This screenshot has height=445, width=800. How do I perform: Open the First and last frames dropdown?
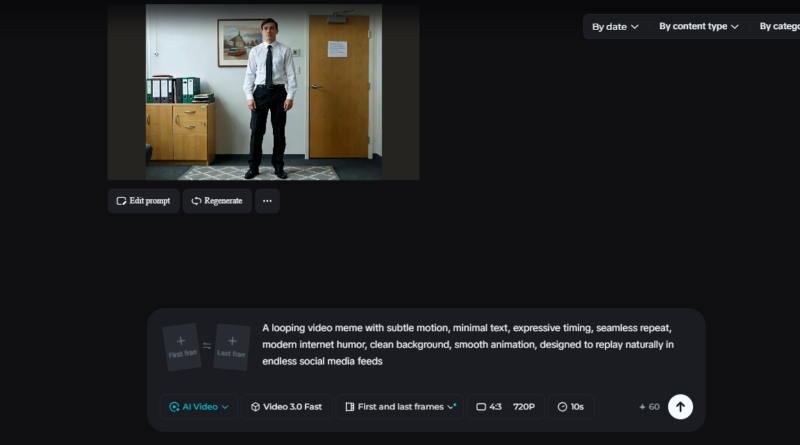tap(400, 407)
